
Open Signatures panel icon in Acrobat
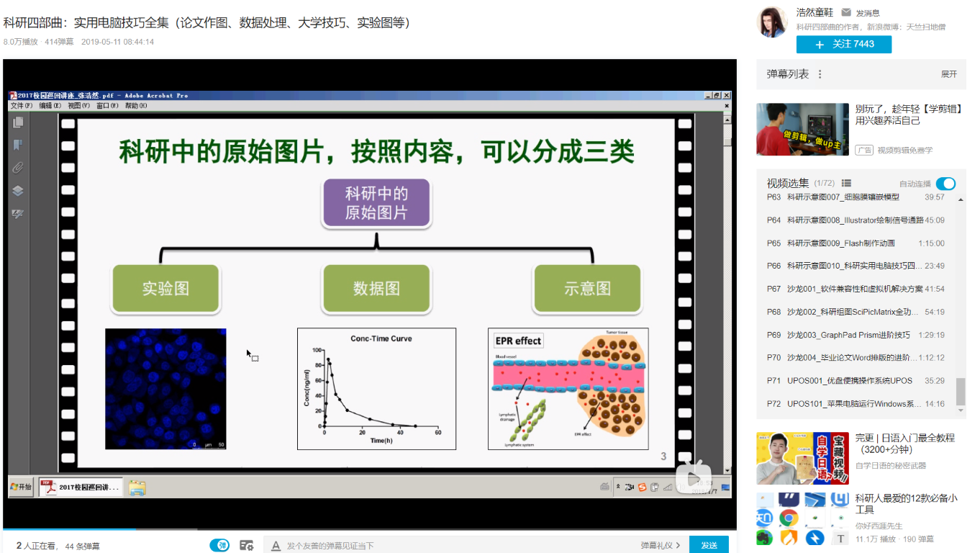click(18, 214)
